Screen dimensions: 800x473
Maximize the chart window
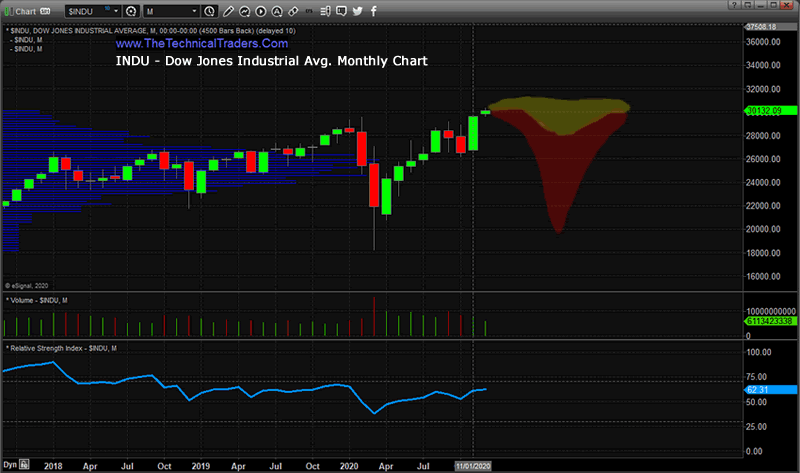(773, 5)
